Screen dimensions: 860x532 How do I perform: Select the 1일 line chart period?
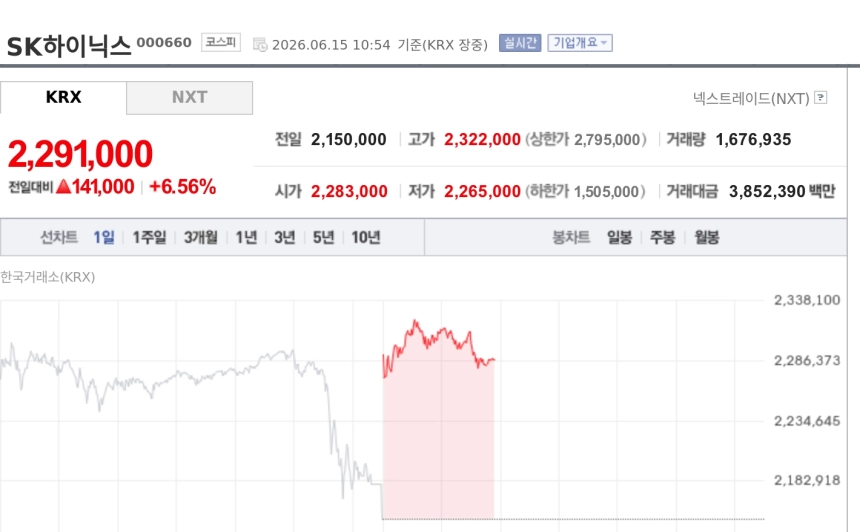point(104,237)
